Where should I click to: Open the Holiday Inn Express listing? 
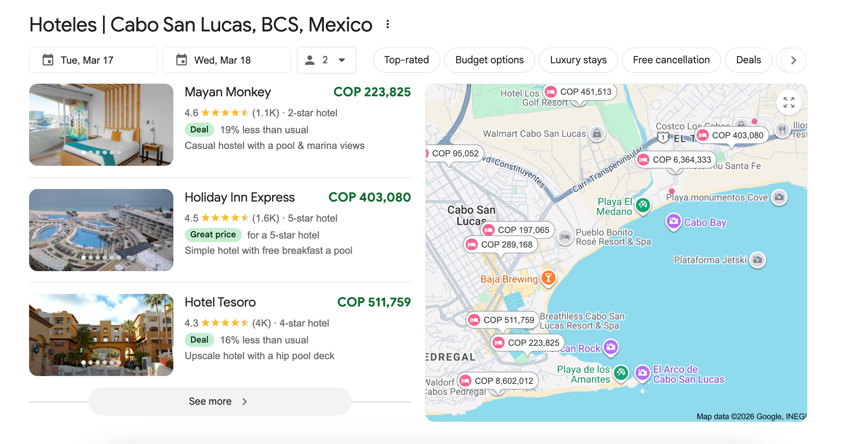[239, 197]
